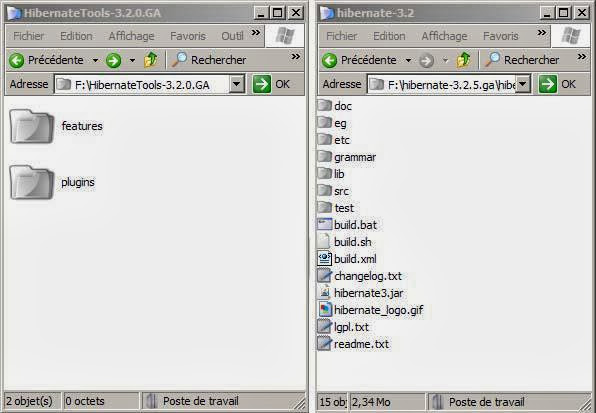This screenshot has height=413, width=596.
Task: Expand the address dropdown in hibernate-3.2 window
Action: click(523, 84)
